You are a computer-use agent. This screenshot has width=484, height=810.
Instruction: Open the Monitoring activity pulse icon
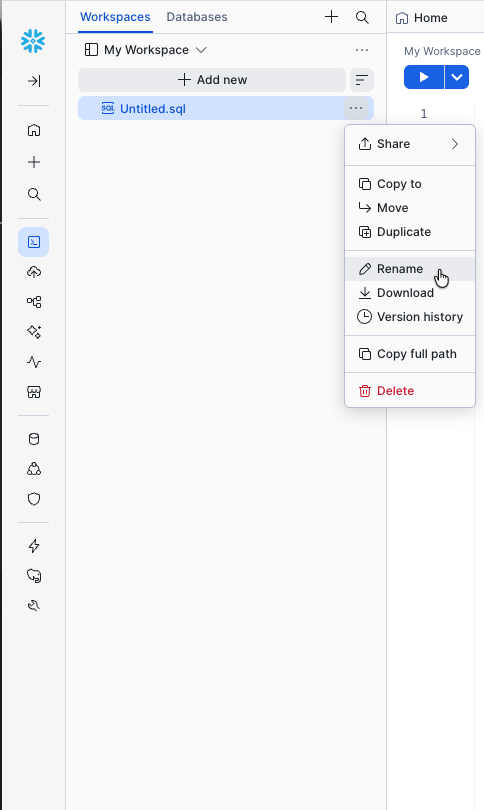(x=34, y=362)
